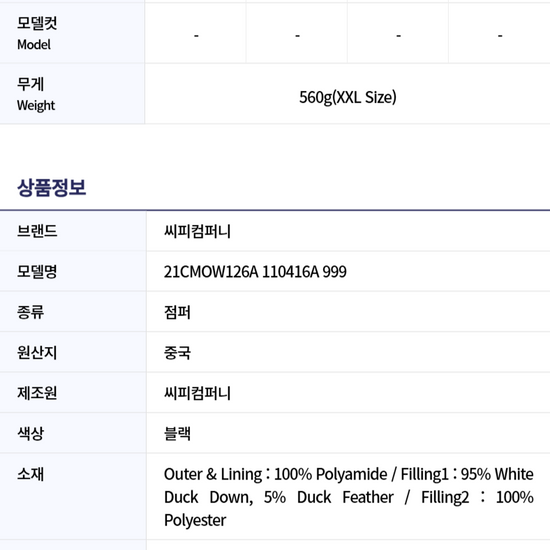Click the brand value 씨피컴퍼니
The height and width of the screenshot is (550, 550).
pyautogui.click(x=197, y=231)
